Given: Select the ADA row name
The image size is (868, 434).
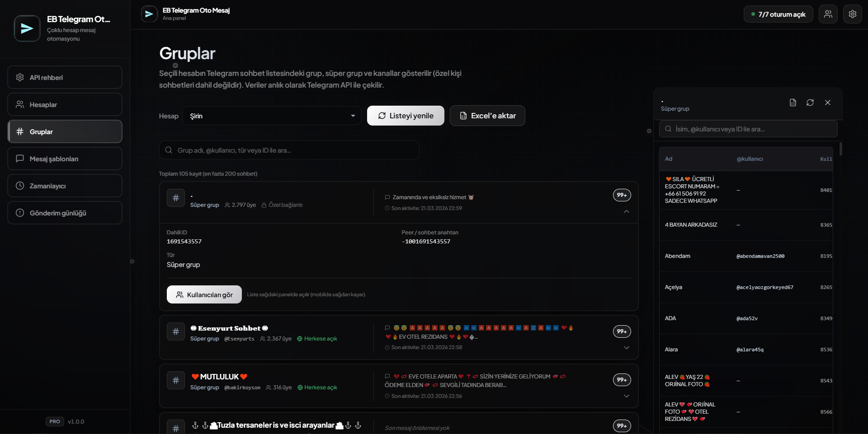Looking at the screenshot, I should click(670, 318).
